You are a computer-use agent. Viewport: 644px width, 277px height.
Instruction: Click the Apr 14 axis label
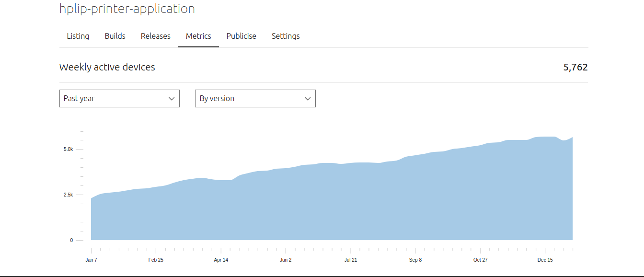[221, 260]
